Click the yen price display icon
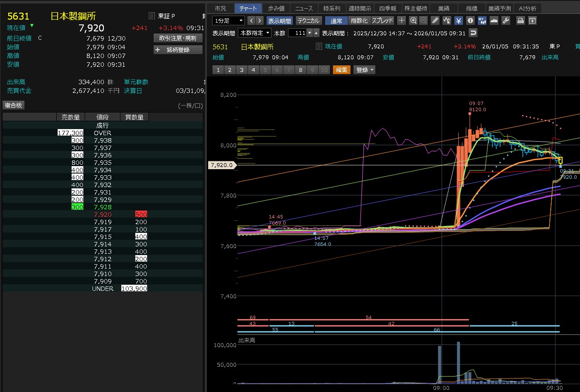 [x=459, y=20]
